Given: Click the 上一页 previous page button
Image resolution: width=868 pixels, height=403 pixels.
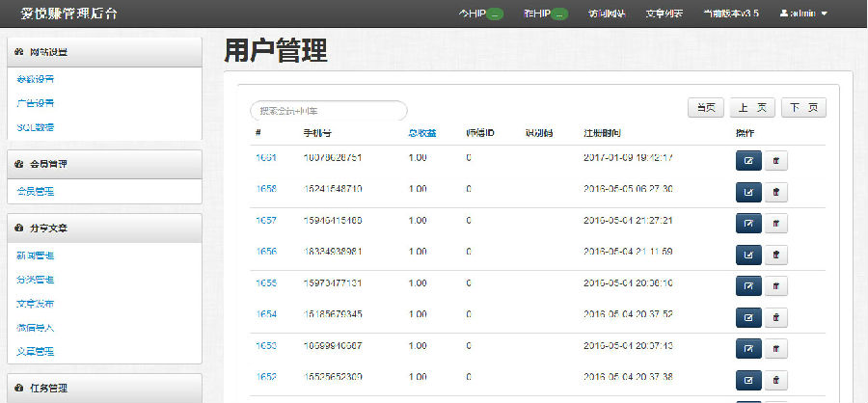Looking at the screenshot, I should [752, 108].
